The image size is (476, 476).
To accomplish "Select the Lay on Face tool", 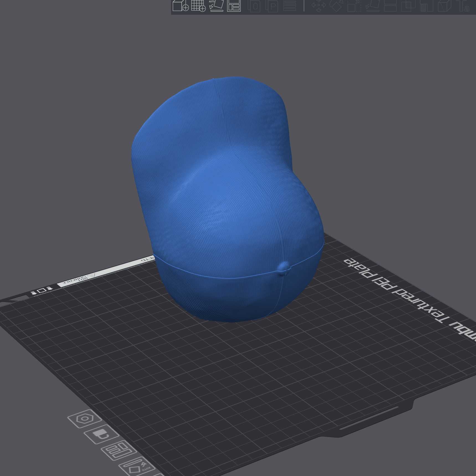I will click(372, 6).
